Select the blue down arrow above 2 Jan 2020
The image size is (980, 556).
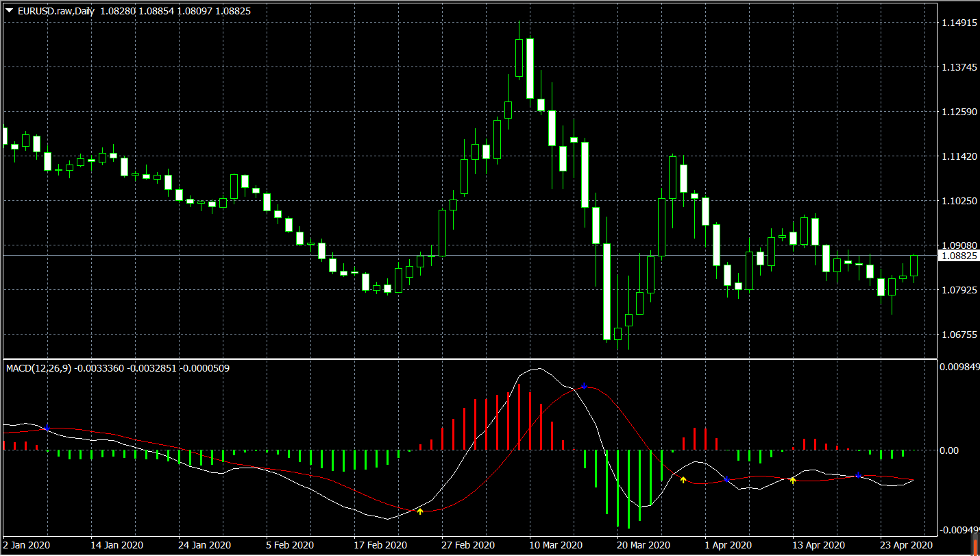(x=47, y=428)
